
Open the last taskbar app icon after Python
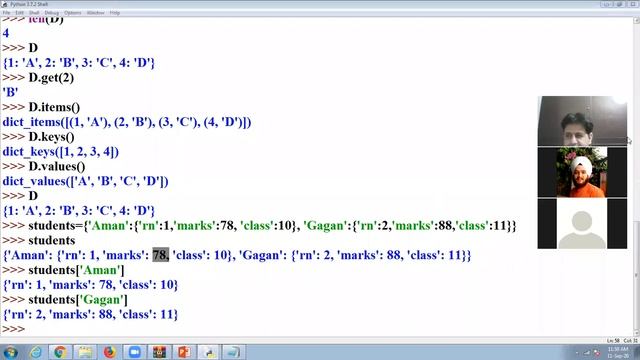(x=233, y=352)
